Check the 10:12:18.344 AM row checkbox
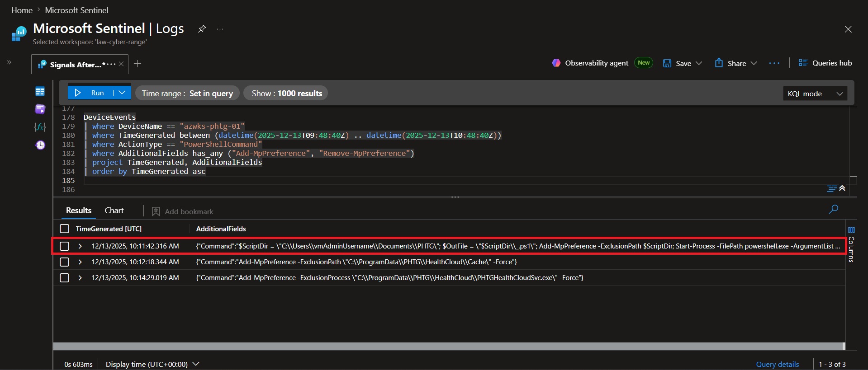The width and height of the screenshot is (868, 370). point(65,262)
